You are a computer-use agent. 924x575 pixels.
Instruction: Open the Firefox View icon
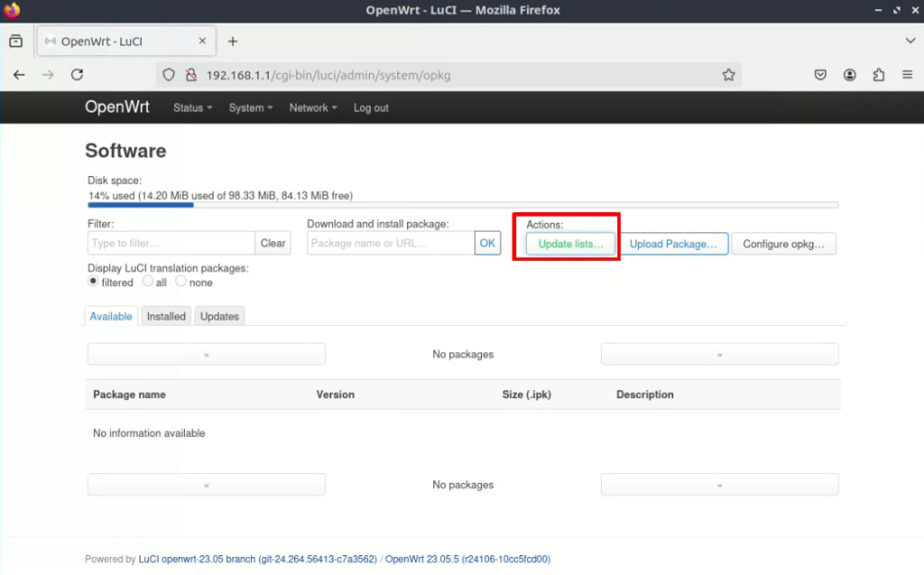click(16, 42)
